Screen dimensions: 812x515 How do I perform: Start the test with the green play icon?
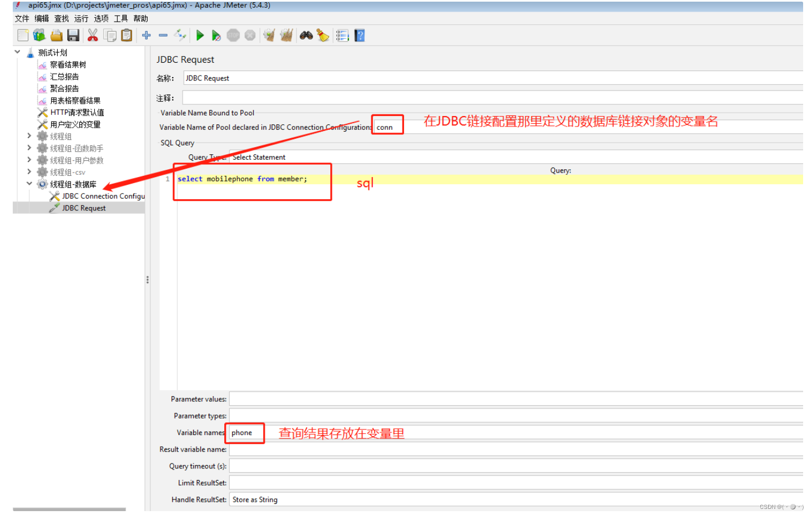pos(200,36)
